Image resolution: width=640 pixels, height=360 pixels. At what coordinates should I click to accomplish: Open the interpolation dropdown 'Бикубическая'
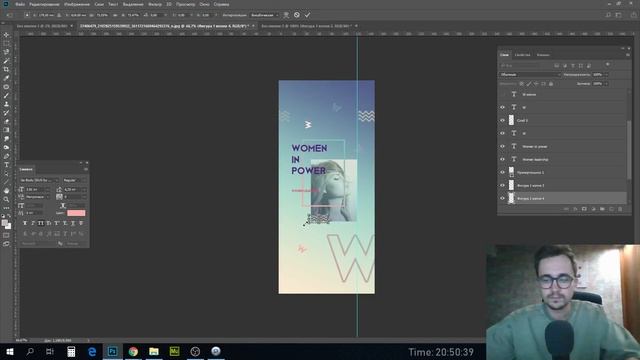tap(264, 15)
